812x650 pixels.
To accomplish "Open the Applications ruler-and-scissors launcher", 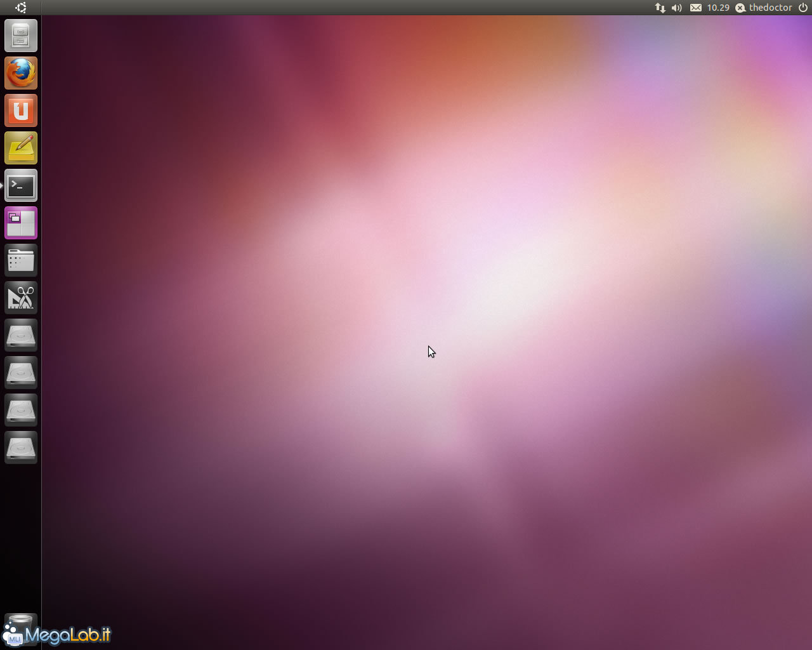I will (21, 298).
